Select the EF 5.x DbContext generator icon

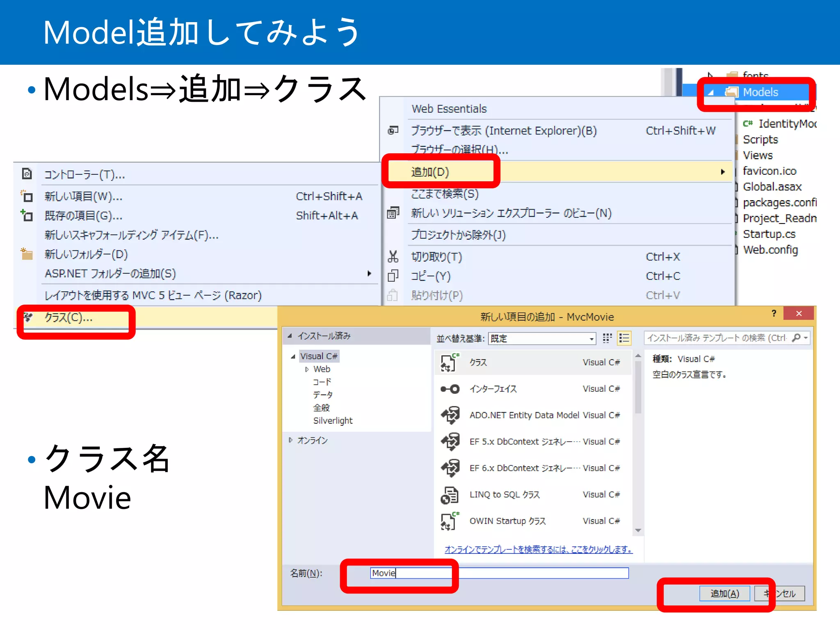click(450, 442)
